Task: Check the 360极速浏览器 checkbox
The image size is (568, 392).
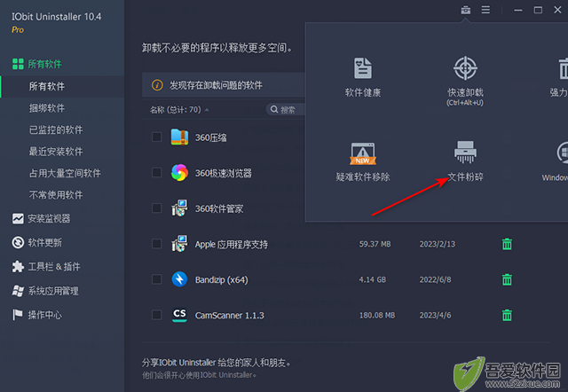Action: tap(156, 172)
